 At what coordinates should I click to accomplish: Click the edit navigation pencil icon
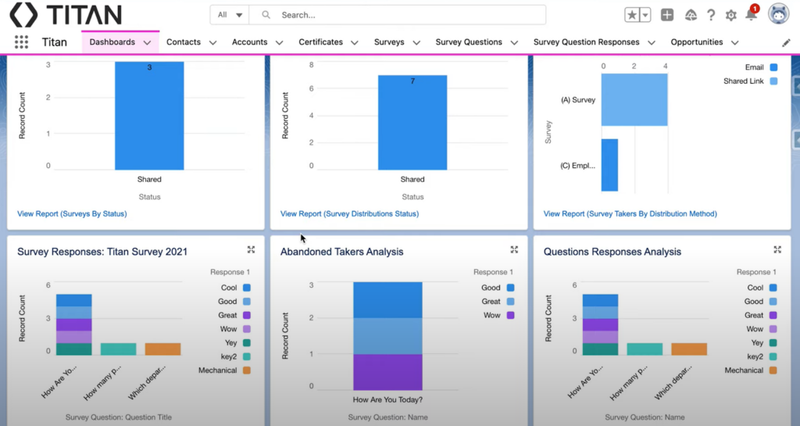[x=786, y=43]
